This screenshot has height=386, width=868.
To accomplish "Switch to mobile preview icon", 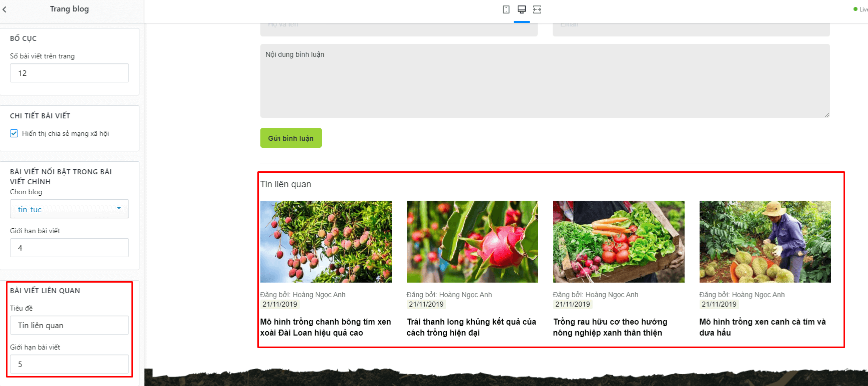I will click(x=506, y=9).
